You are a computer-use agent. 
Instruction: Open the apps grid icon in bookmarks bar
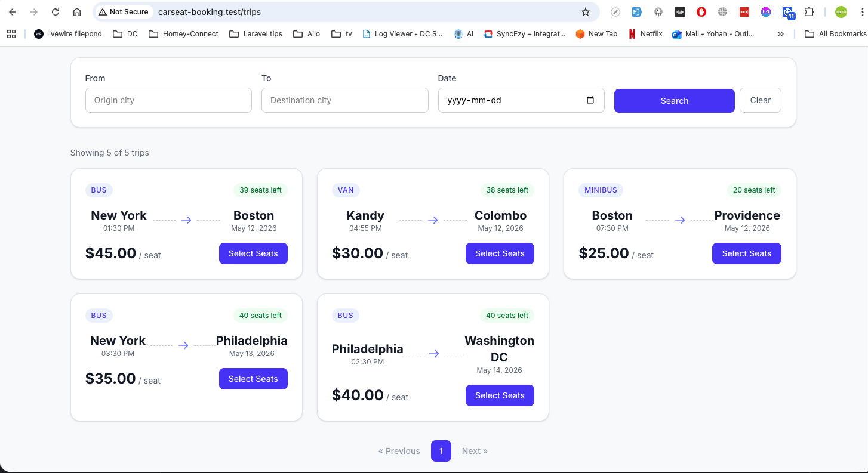(11, 34)
